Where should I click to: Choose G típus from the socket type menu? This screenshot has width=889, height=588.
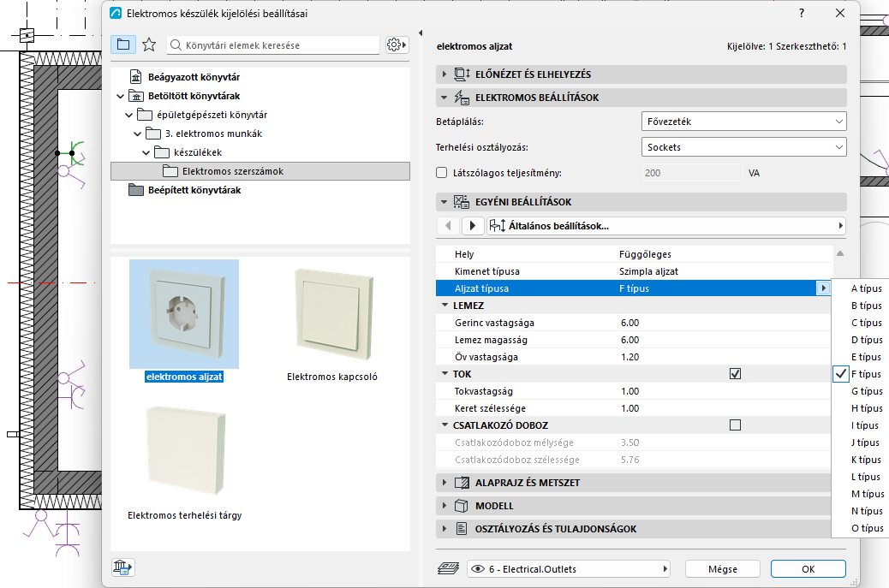[867, 391]
